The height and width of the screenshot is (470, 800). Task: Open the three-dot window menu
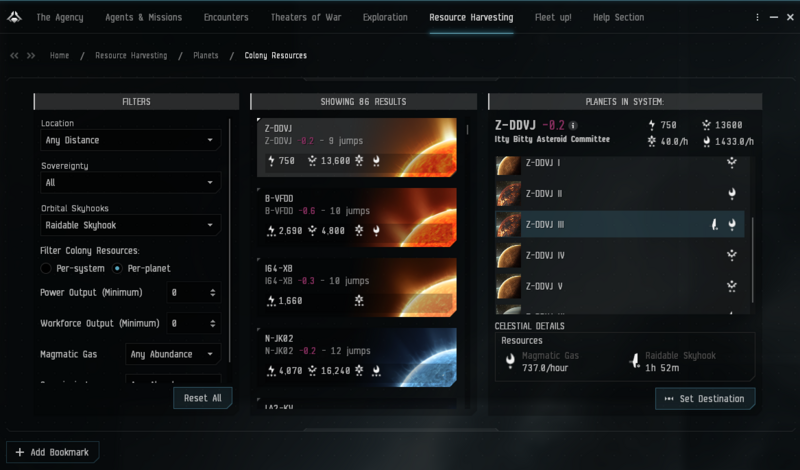757,17
